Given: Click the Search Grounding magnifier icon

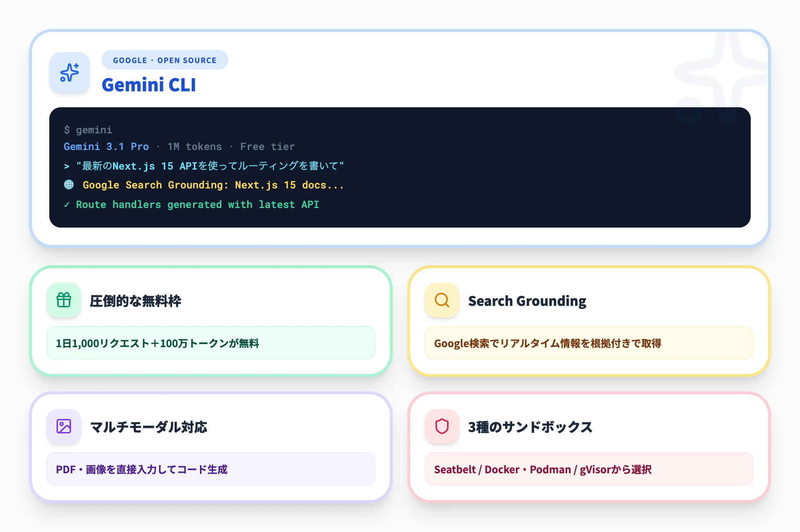Looking at the screenshot, I should (x=442, y=300).
